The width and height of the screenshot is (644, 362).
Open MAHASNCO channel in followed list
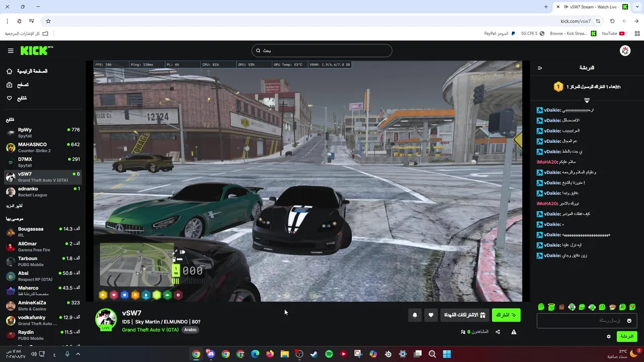(x=43, y=147)
